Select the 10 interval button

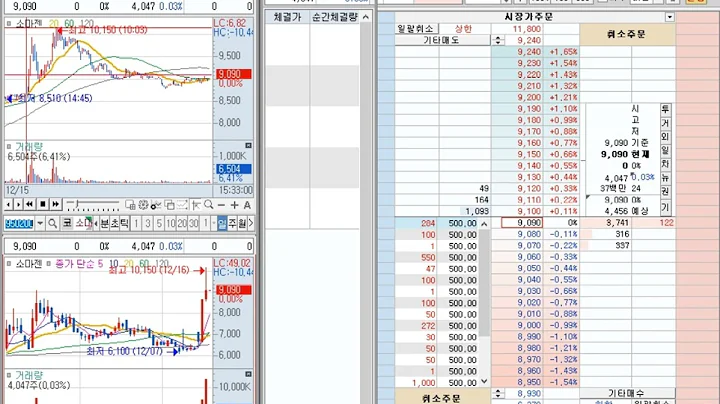coord(170,224)
